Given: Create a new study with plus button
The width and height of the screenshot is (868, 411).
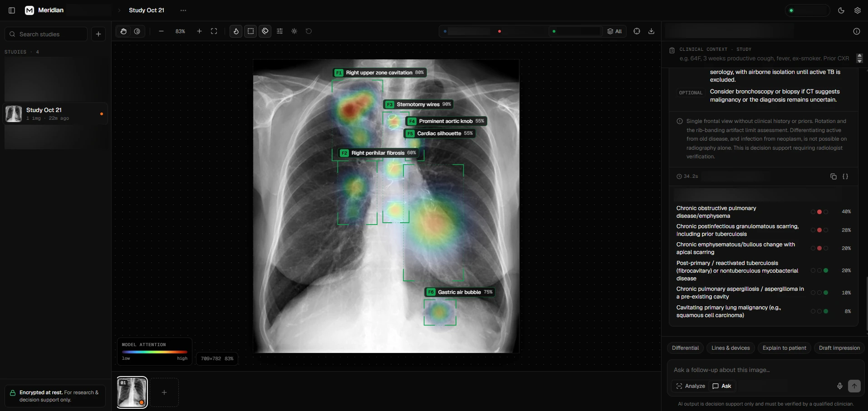Looking at the screenshot, I should (98, 34).
